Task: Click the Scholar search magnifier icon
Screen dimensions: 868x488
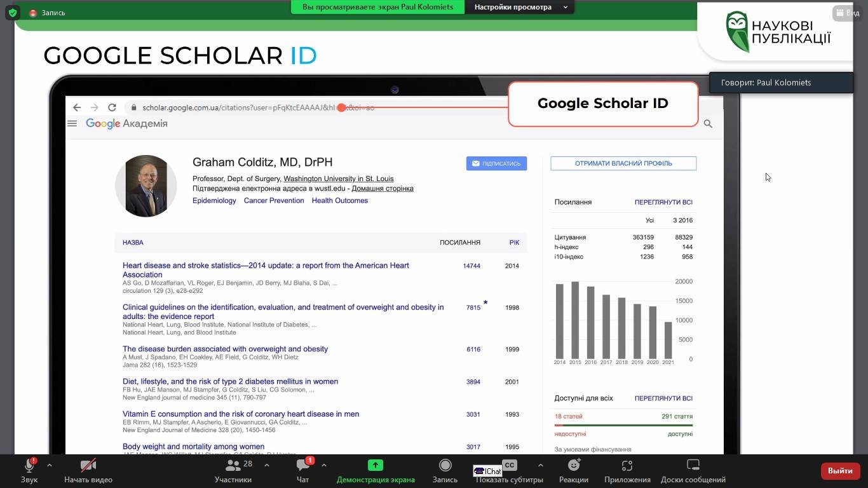Action: pyautogui.click(x=708, y=124)
